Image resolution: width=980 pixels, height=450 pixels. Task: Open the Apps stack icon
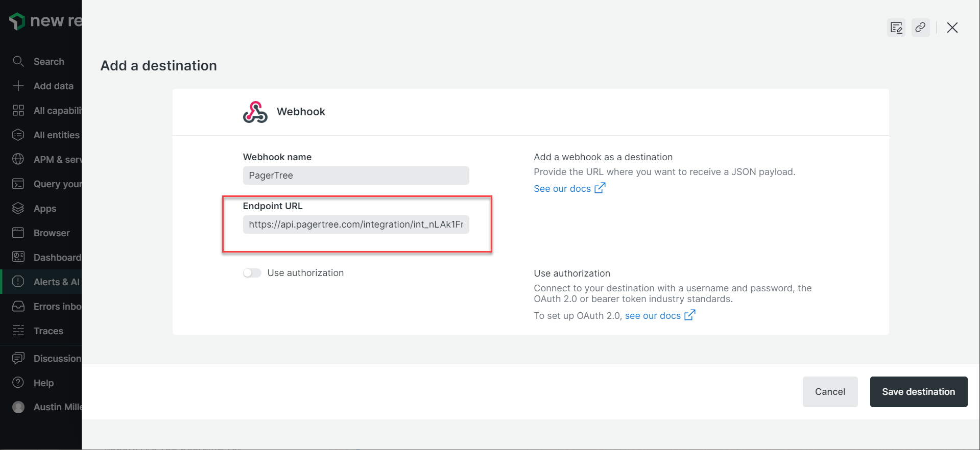18,208
